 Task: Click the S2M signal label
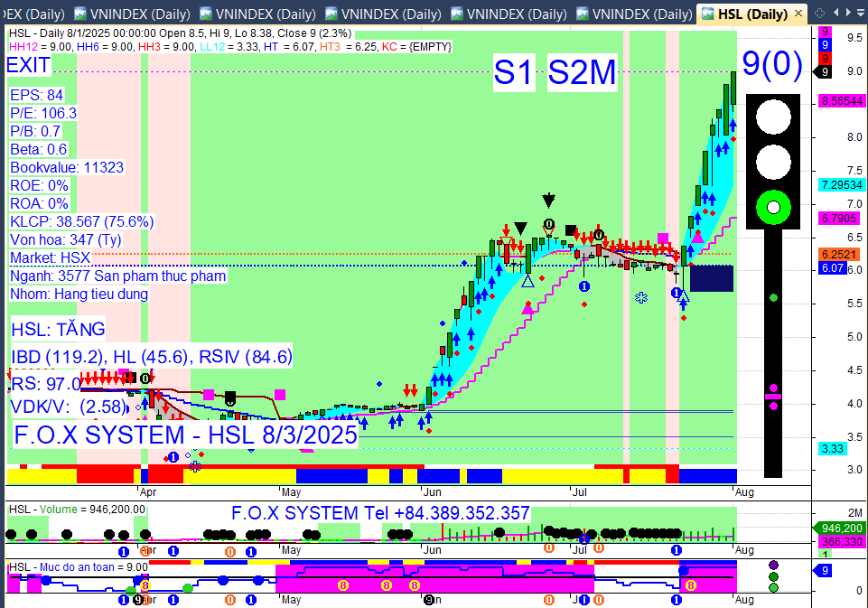582,72
